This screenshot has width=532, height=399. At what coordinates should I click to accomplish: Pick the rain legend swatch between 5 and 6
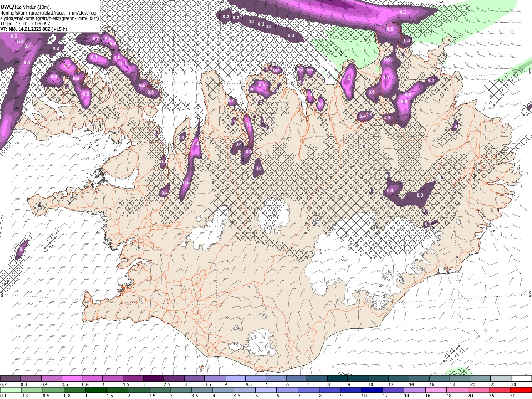point(266,390)
